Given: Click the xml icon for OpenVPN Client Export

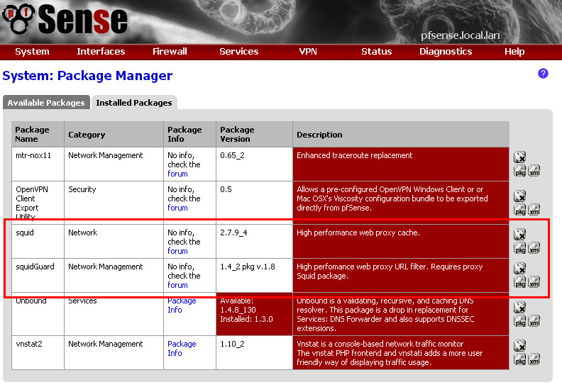Looking at the screenshot, I should [534, 209].
